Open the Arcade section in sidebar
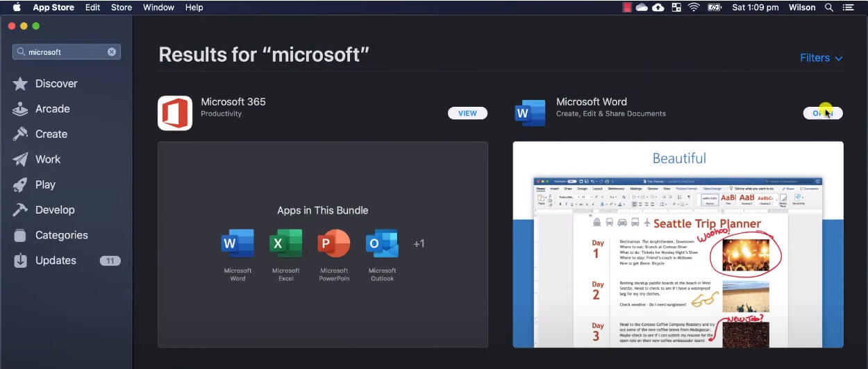 pos(52,109)
